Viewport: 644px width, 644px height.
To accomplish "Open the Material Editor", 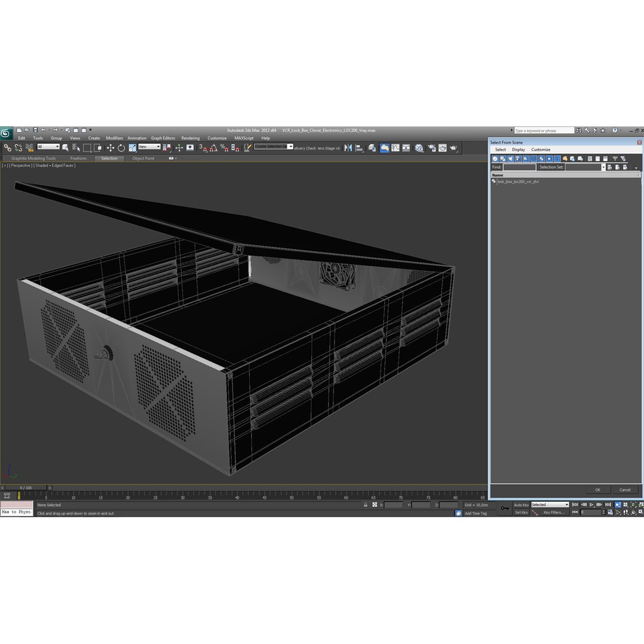I will tap(419, 148).
